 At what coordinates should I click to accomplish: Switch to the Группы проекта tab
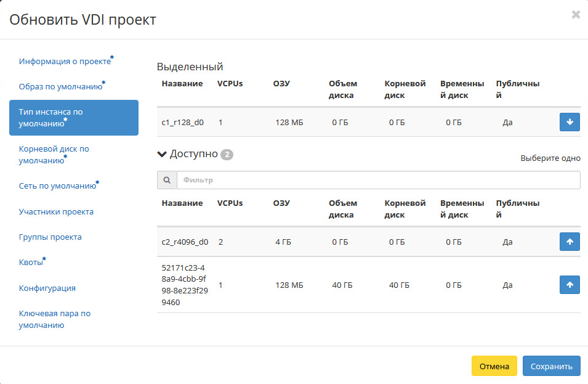pos(50,237)
